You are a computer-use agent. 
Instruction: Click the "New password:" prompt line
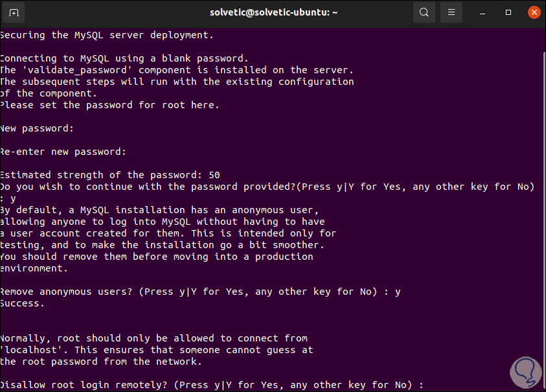(37, 128)
